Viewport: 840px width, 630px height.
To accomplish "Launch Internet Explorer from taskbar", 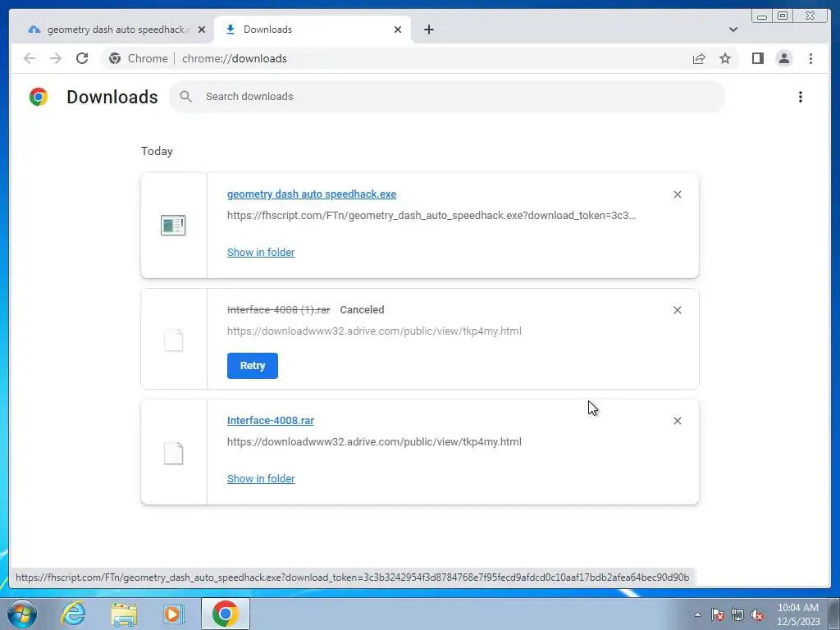I will (x=73, y=614).
